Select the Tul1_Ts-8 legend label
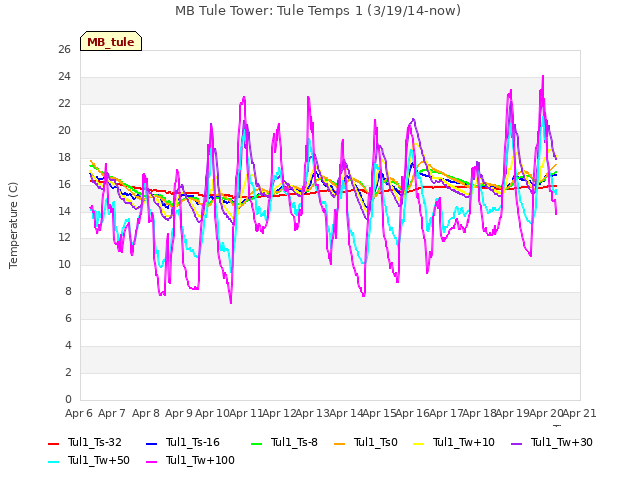This screenshot has height=480, width=640. (x=294, y=442)
